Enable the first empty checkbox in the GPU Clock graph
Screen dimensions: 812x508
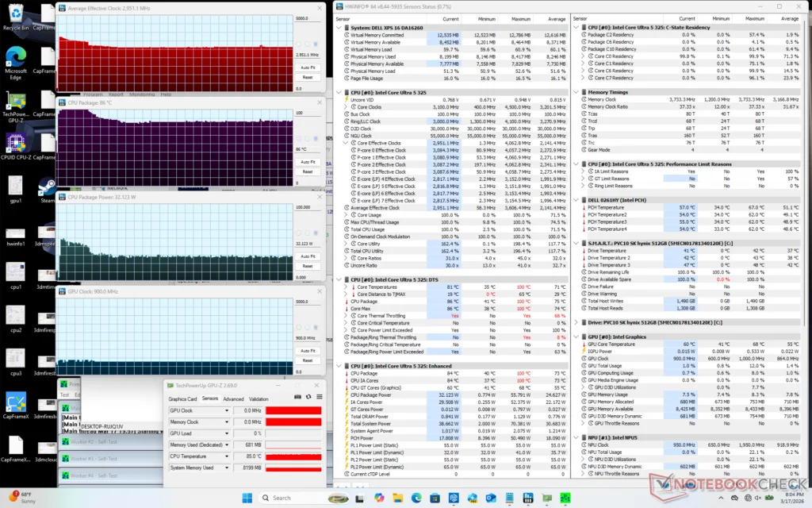pos(299,327)
